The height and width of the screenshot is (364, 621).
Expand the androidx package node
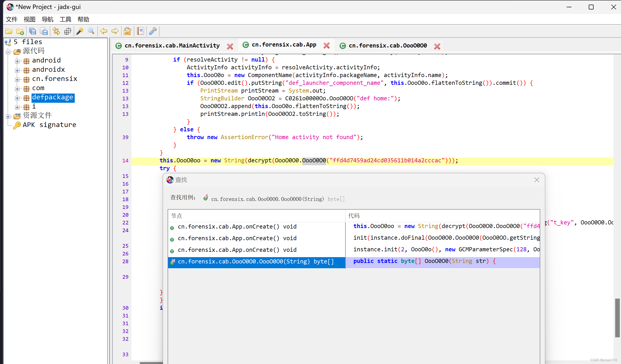17,70
